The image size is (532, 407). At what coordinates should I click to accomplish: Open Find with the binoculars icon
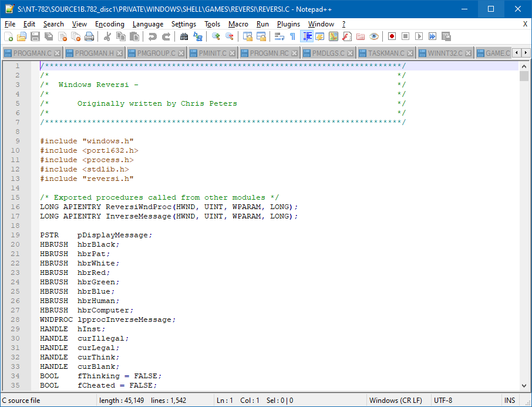point(184,36)
